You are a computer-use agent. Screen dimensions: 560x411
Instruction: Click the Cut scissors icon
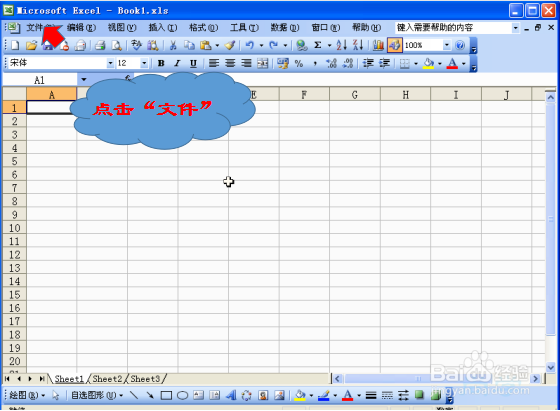coord(173,45)
